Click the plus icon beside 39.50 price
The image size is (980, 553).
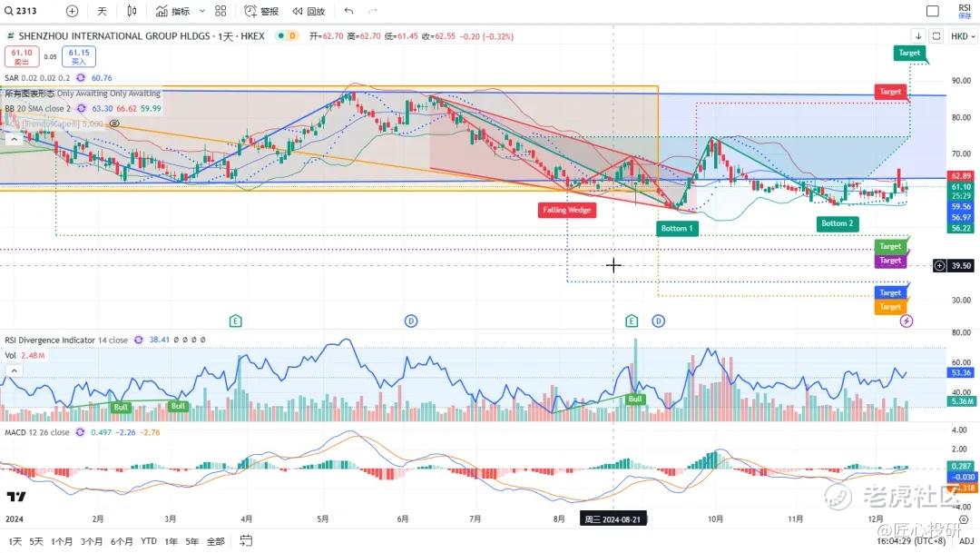tap(939, 266)
